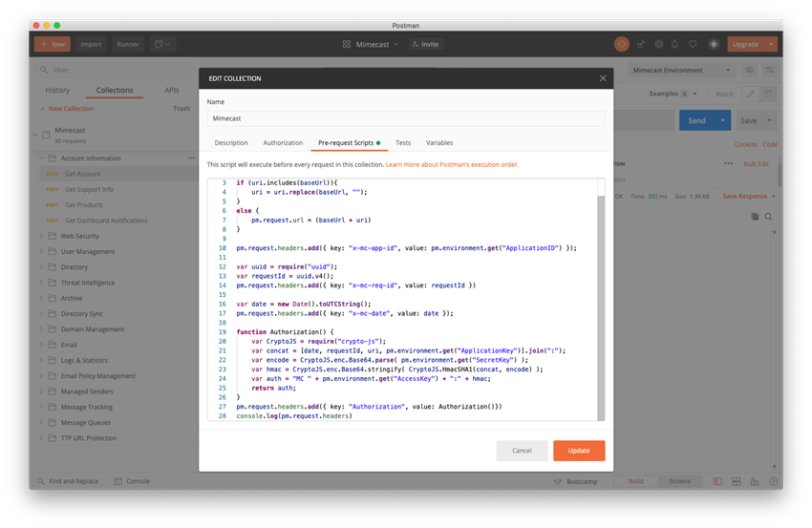The image size is (812, 528).
Task: Click the copy response icon
Action: pyautogui.click(x=755, y=217)
